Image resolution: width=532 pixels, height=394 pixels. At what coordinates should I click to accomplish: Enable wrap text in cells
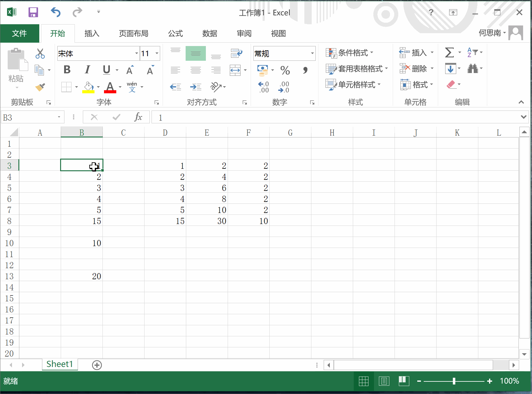click(x=236, y=53)
